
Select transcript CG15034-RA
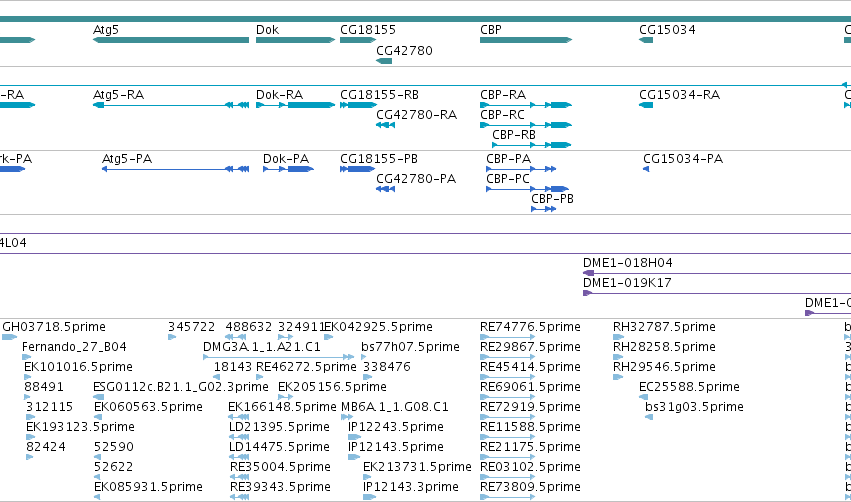pos(646,105)
